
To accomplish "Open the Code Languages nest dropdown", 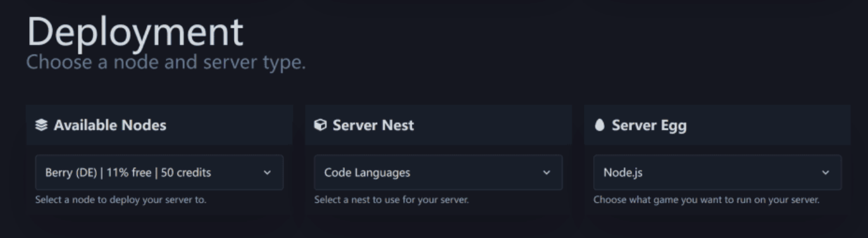I will click(438, 172).
